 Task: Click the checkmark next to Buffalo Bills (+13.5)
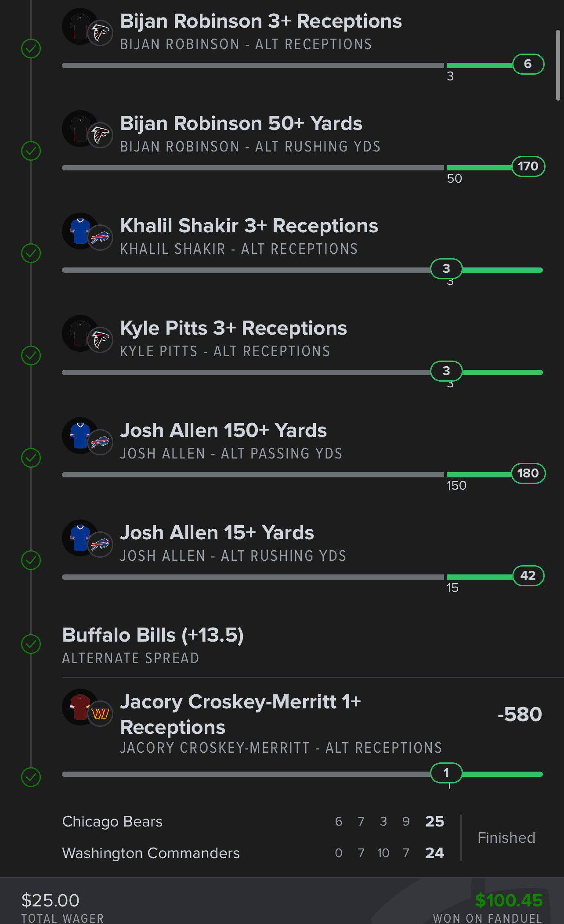[x=31, y=644]
